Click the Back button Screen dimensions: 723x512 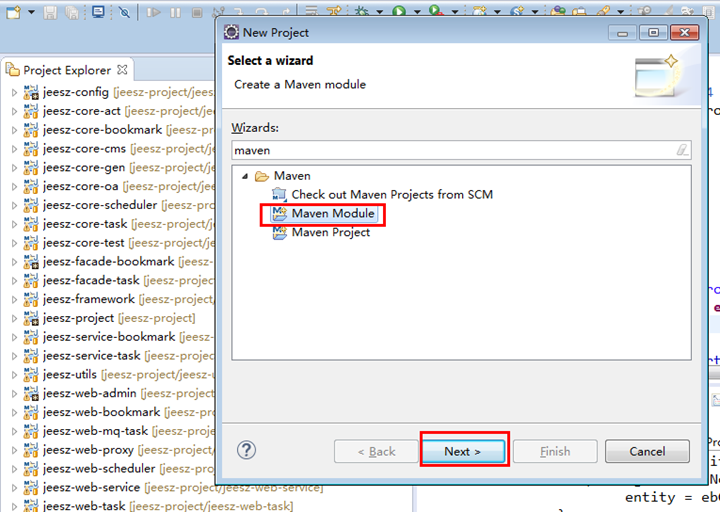click(x=376, y=451)
